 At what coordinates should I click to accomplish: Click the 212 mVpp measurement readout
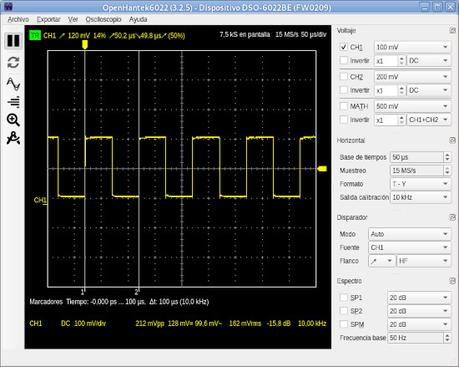(150, 323)
